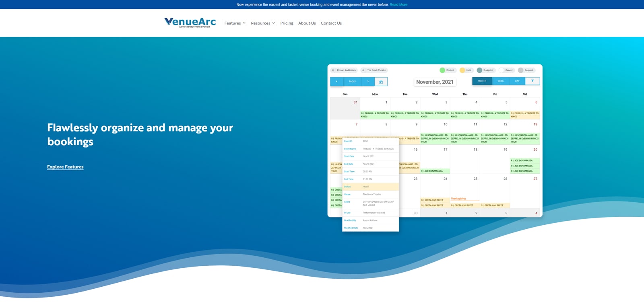Open the Contact Us page
This screenshot has width=644, height=306.
point(331,23)
